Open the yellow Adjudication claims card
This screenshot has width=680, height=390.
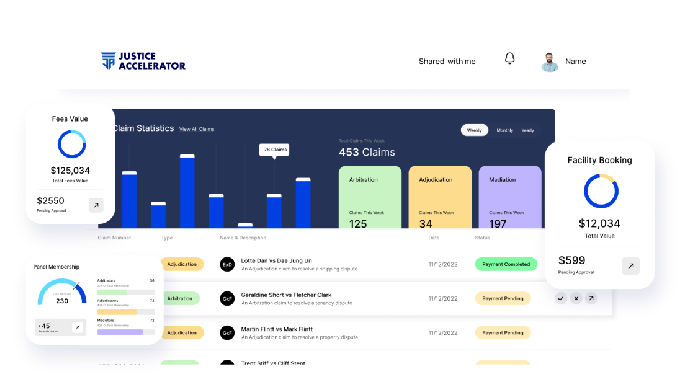pyautogui.click(x=440, y=197)
